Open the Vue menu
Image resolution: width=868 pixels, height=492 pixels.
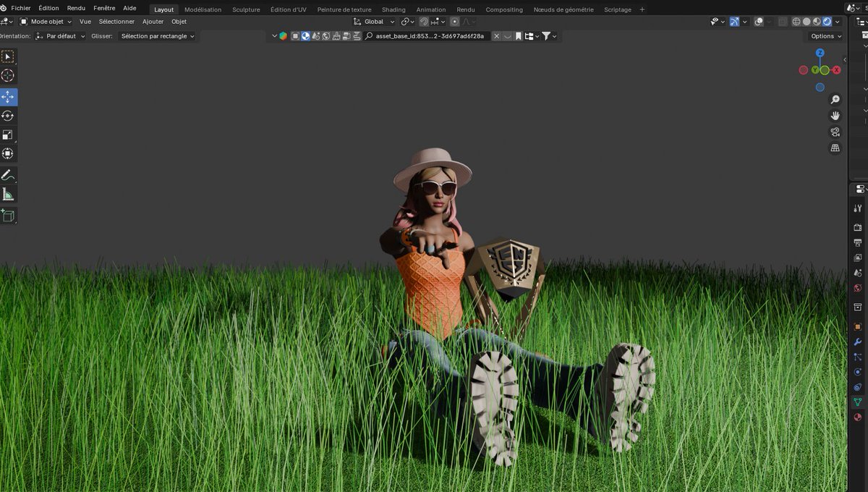click(85, 22)
